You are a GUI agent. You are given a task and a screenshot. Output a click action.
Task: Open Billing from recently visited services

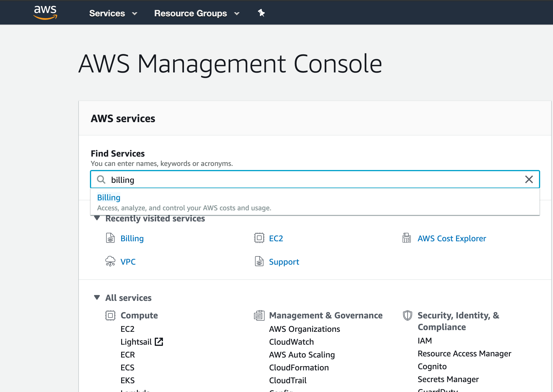tap(132, 238)
